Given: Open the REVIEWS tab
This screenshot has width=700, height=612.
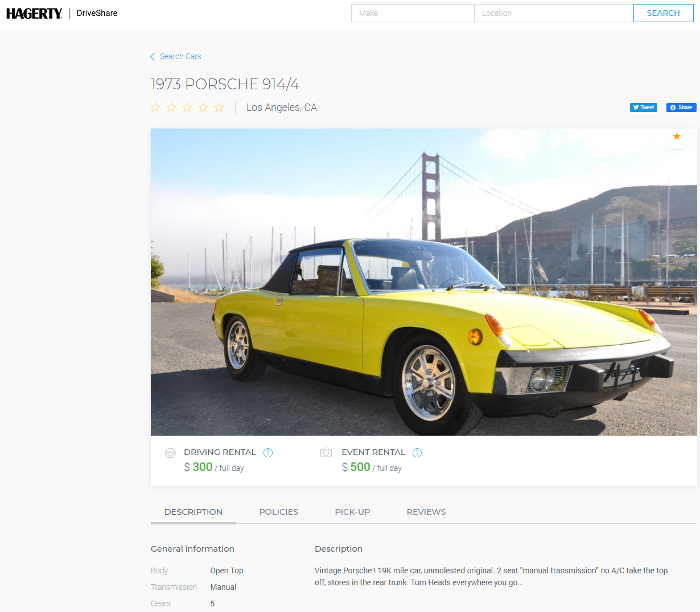Looking at the screenshot, I should click(426, 512).
